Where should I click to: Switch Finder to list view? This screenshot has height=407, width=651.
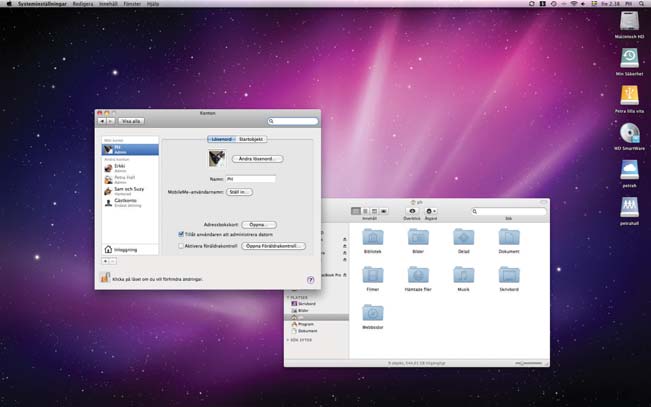coord(365,211)
